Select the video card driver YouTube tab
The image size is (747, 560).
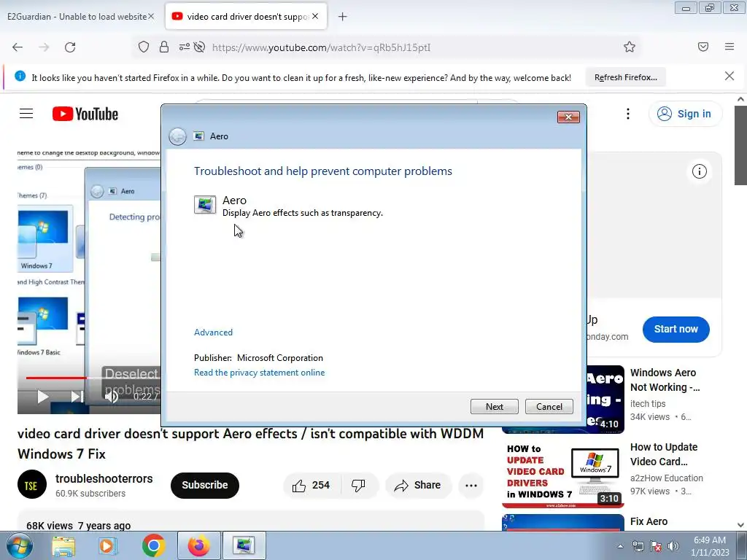[x=247, y=16]
